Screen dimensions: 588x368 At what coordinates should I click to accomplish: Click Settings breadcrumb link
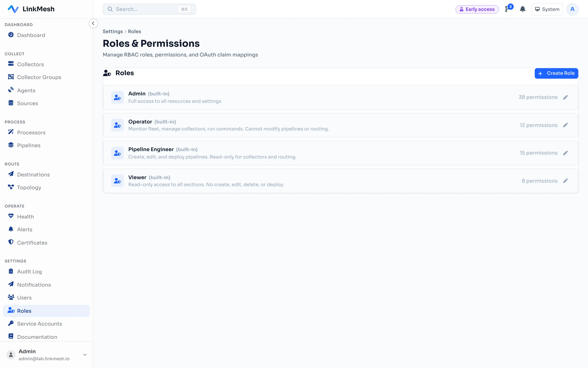coord(113,31)
